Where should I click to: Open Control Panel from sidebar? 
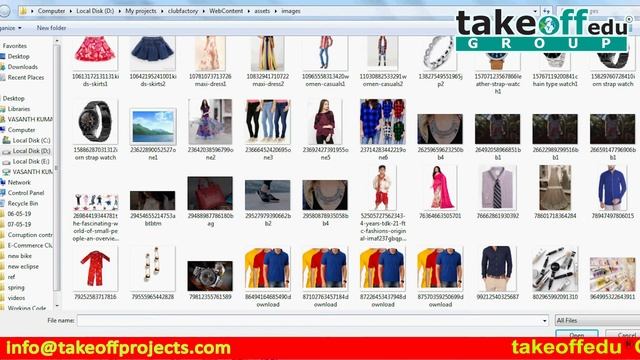(x=26, y=193)
